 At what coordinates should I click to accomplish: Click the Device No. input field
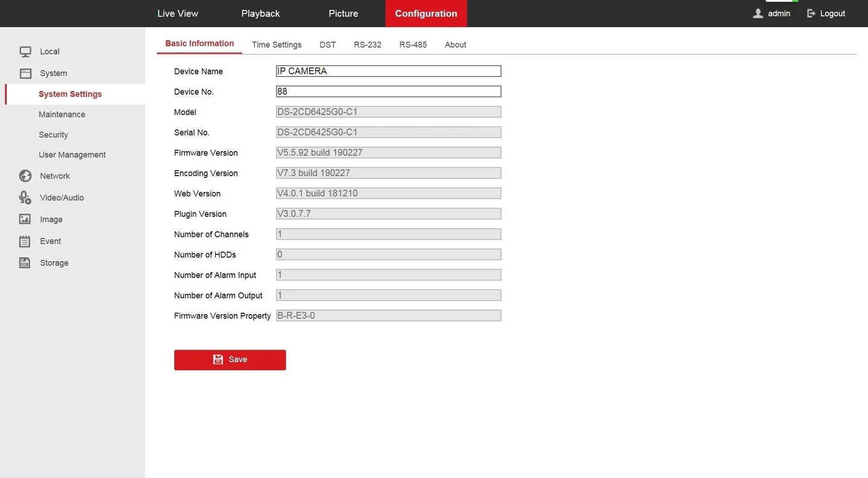point(389,91)
